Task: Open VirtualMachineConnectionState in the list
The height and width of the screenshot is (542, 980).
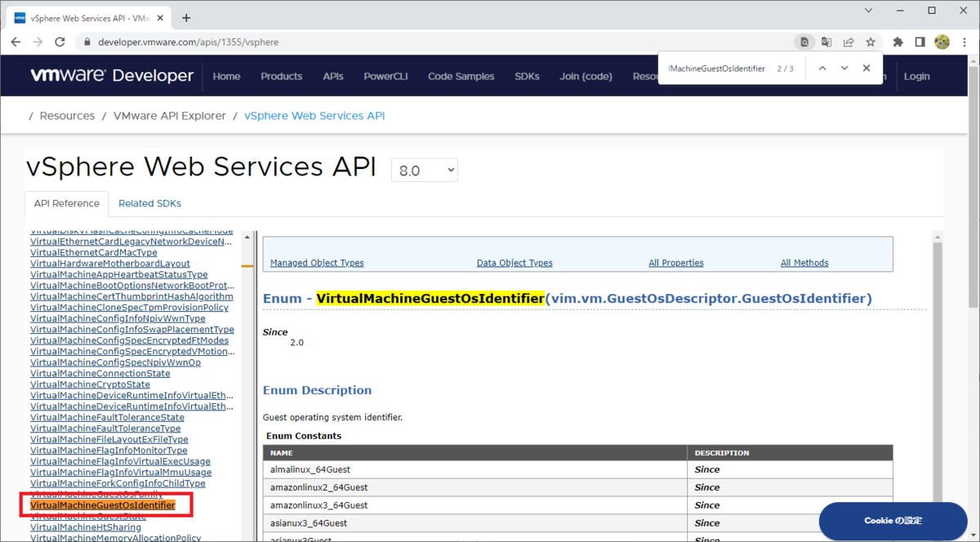Action: pyautogui.click(x=100, y=373)
